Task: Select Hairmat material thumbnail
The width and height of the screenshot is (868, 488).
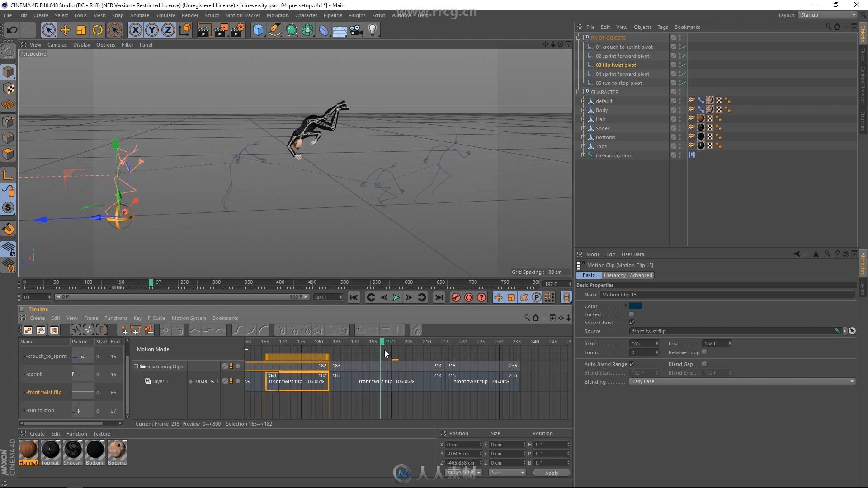Action: (28, 453)
